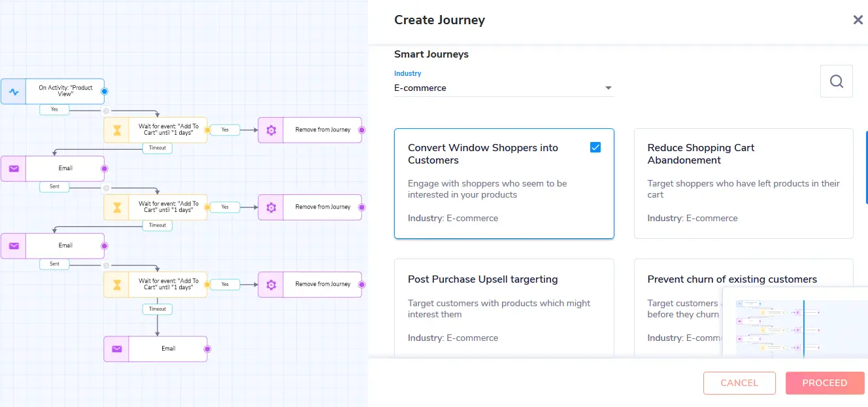Click the journey minimap thumbnail preview
The height and width of the screenshot is (407, 868).
(795, 321)
